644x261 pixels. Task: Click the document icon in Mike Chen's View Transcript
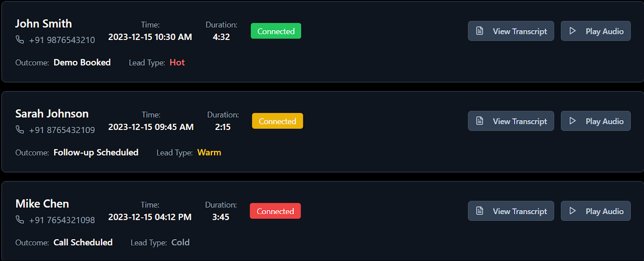[480, 211]
